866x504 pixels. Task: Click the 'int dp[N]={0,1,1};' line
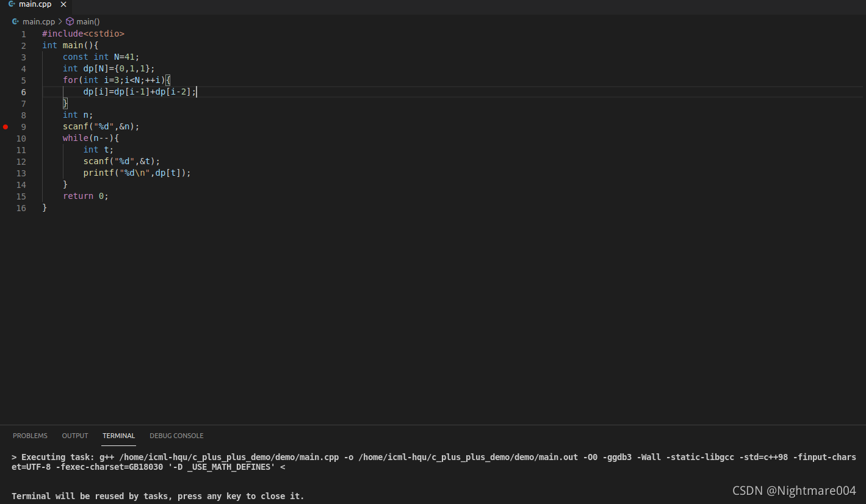109,68
